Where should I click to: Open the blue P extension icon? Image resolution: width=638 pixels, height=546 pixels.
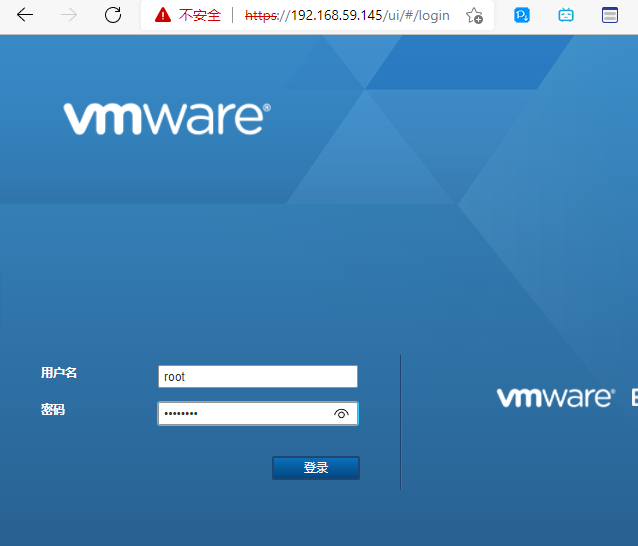pyautogui.click(x=522, y=15)
